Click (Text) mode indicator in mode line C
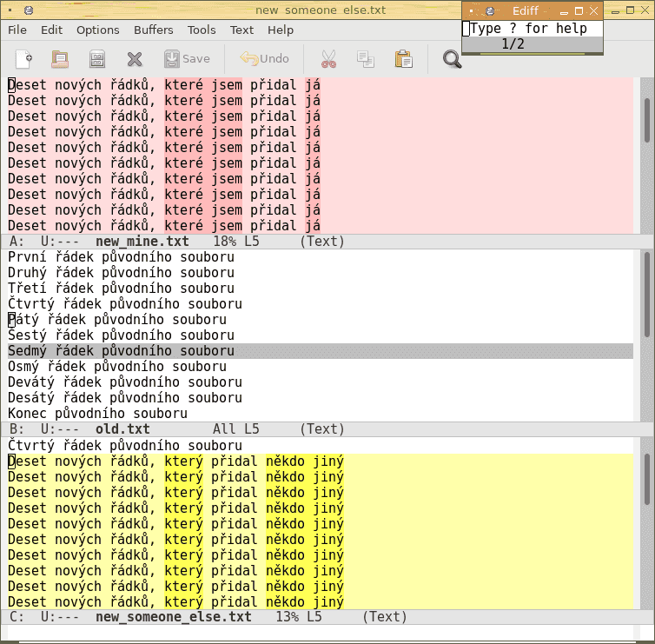Viewport: 655px width, 644px height. pos(385,617)
